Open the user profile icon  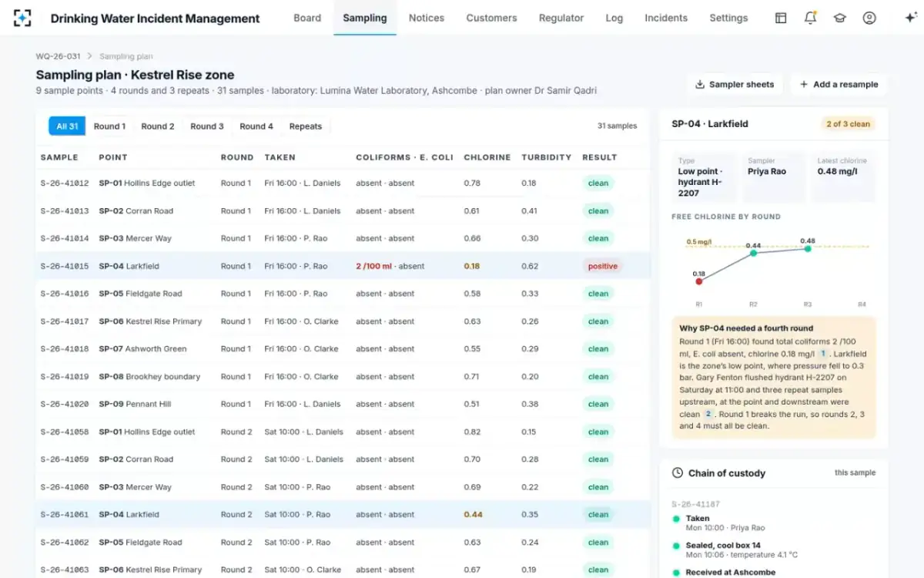[x=869, y=18]
